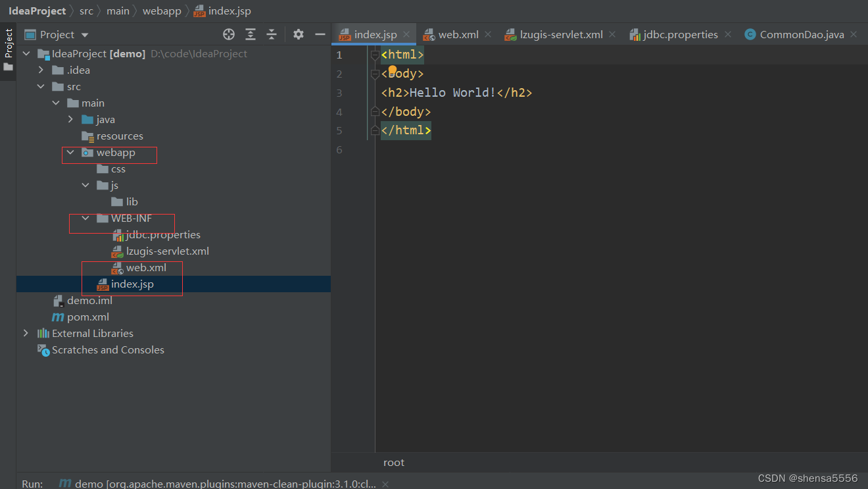
Task: Close the CommonDao.java editor tab
Action: click(x=854, y=34)
